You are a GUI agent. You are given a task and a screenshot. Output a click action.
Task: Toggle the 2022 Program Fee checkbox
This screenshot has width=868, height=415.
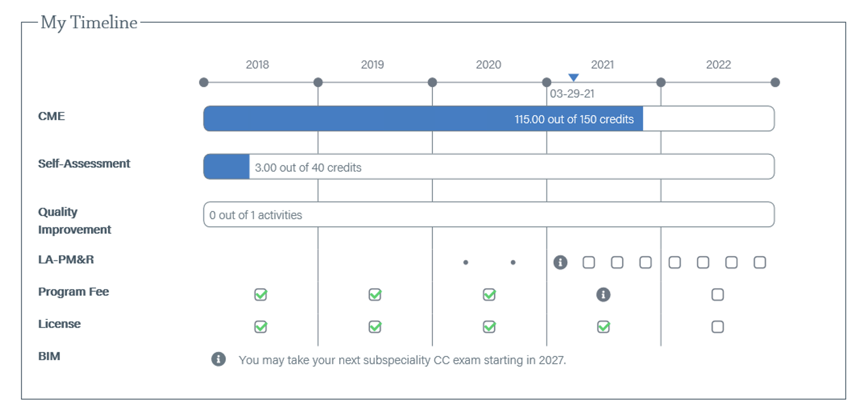[718, 295]
